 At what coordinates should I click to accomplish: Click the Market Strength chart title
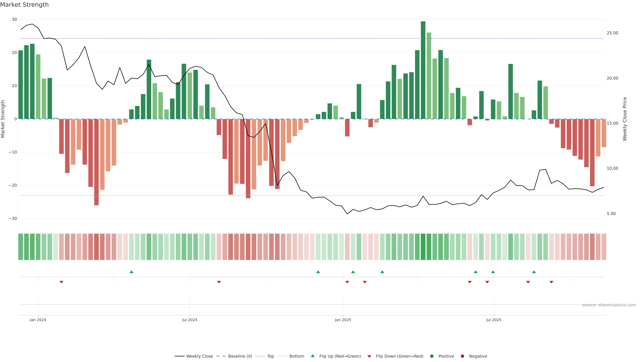pos(24,5)
